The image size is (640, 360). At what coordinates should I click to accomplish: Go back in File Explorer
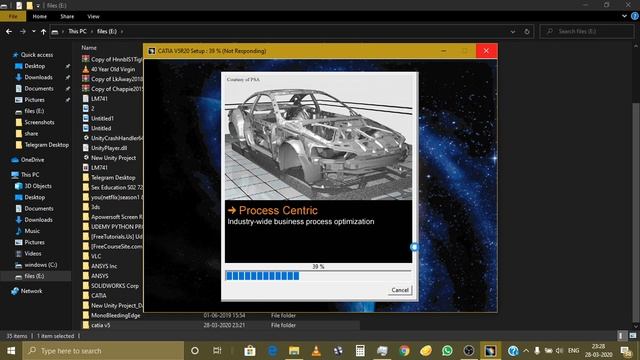9,31
